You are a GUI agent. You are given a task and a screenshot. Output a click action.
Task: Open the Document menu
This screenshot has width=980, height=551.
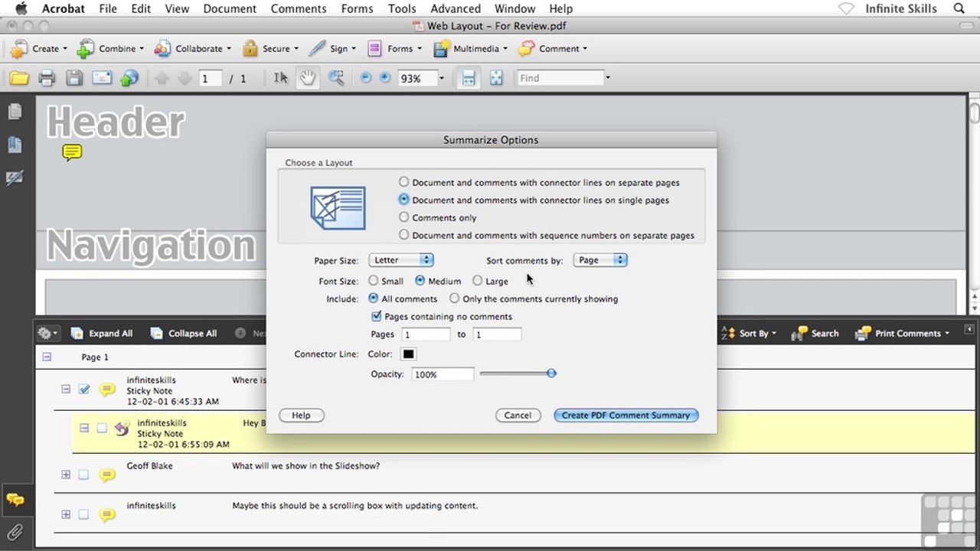(x=230, y=8)
